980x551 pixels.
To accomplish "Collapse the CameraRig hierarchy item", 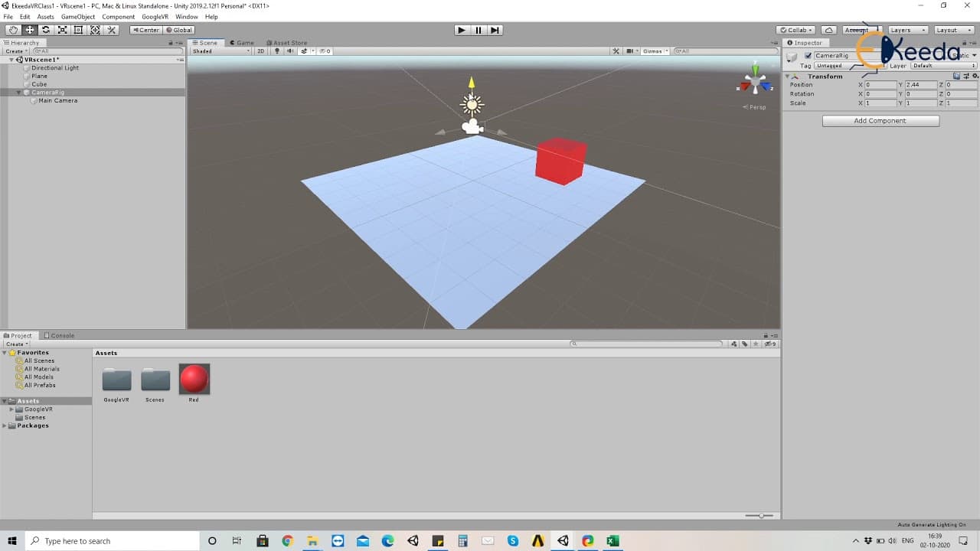I will [20, 93].
